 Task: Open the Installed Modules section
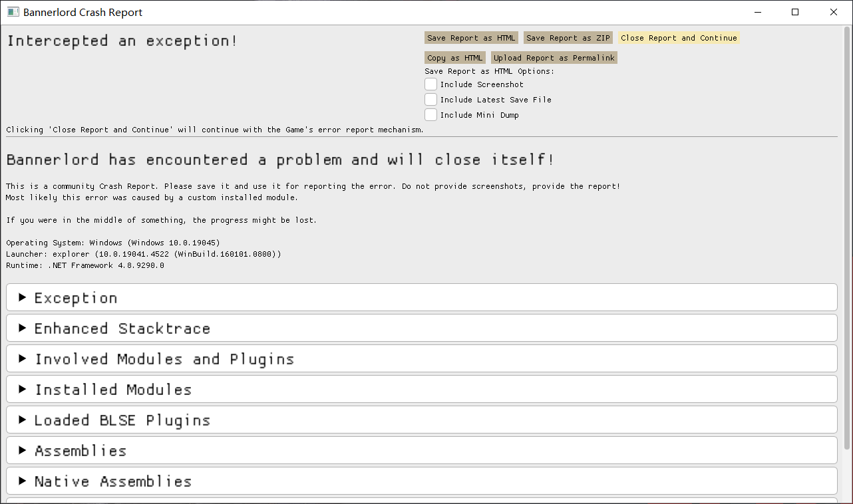click(x=422, y=389)
